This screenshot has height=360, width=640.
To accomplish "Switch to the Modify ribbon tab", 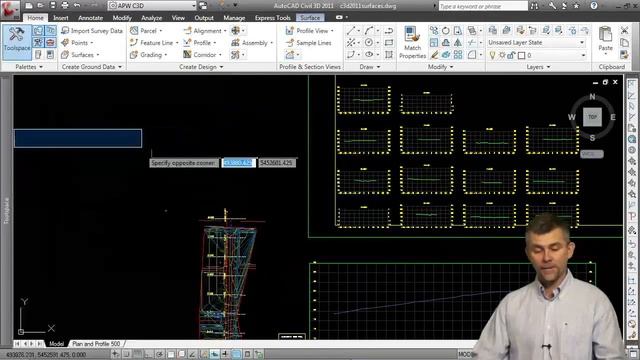I will point(122,18).
